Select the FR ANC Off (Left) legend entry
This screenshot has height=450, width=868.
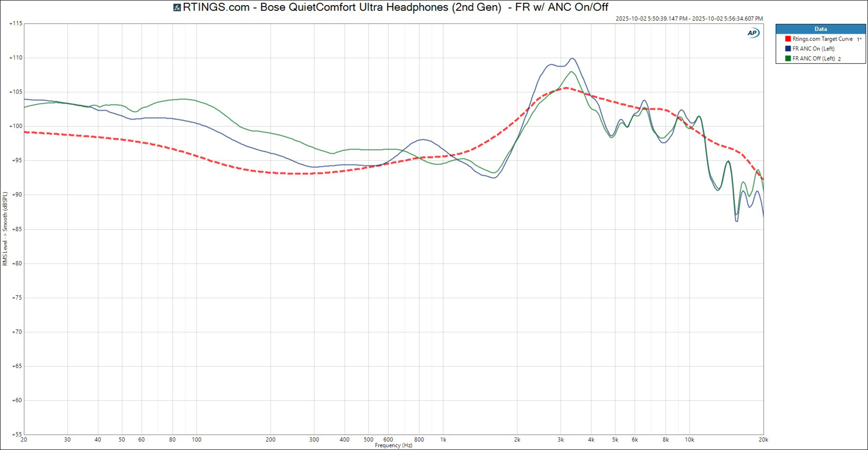pyautogui.click(x=814, y=59)
